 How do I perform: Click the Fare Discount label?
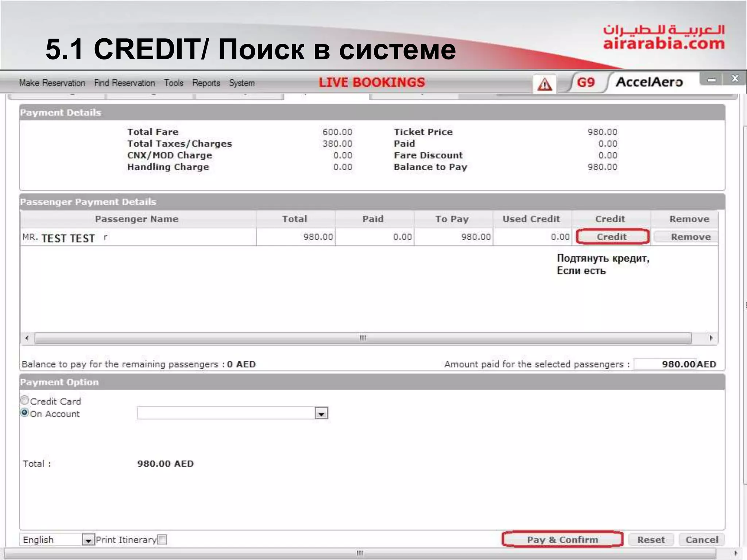coord(428,155)
